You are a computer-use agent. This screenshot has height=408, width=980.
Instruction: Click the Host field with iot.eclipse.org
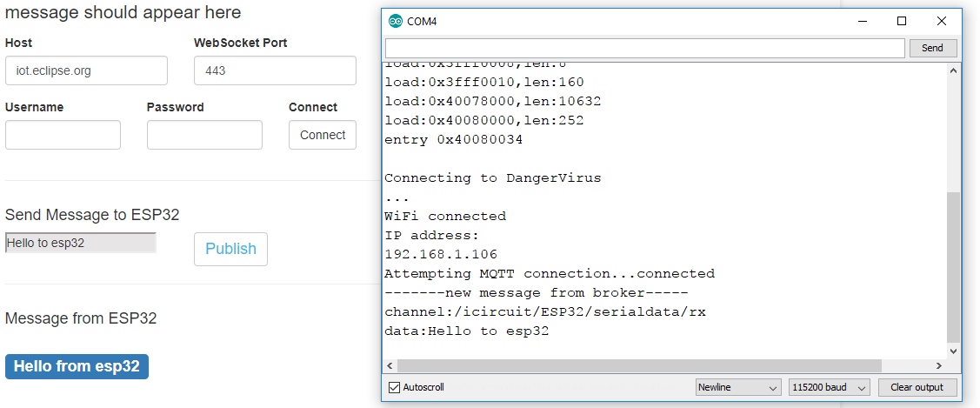[86, 70]
